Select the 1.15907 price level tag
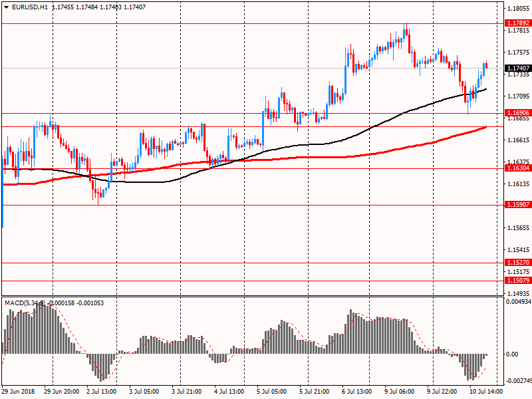This screenshot has width=532, height=399. click(517, 205)
